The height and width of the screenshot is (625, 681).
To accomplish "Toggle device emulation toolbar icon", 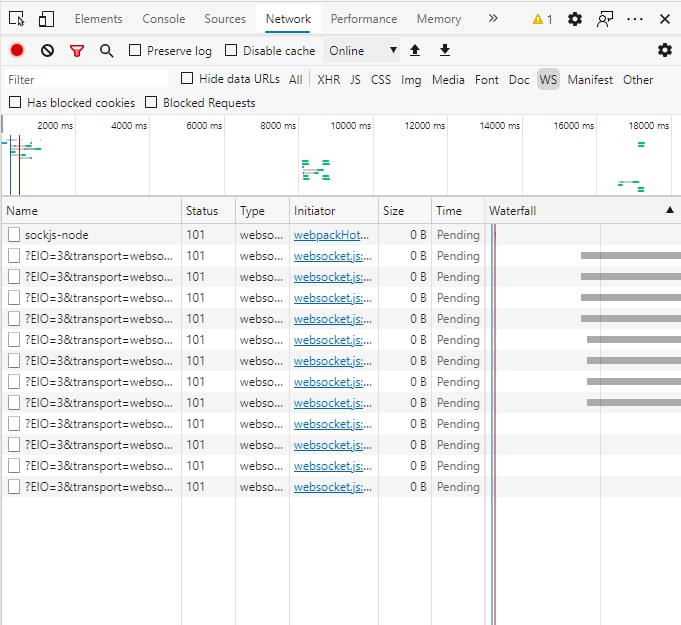I will (47, 19).
